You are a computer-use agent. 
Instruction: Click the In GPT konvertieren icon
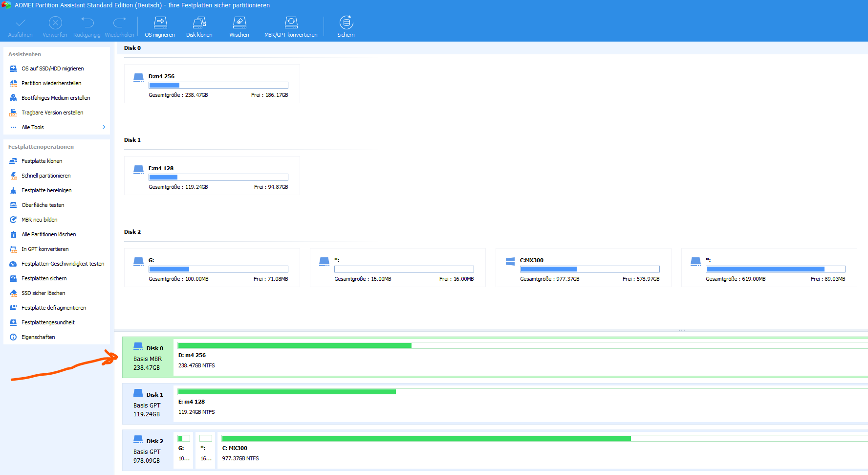[x=13, y=249]
